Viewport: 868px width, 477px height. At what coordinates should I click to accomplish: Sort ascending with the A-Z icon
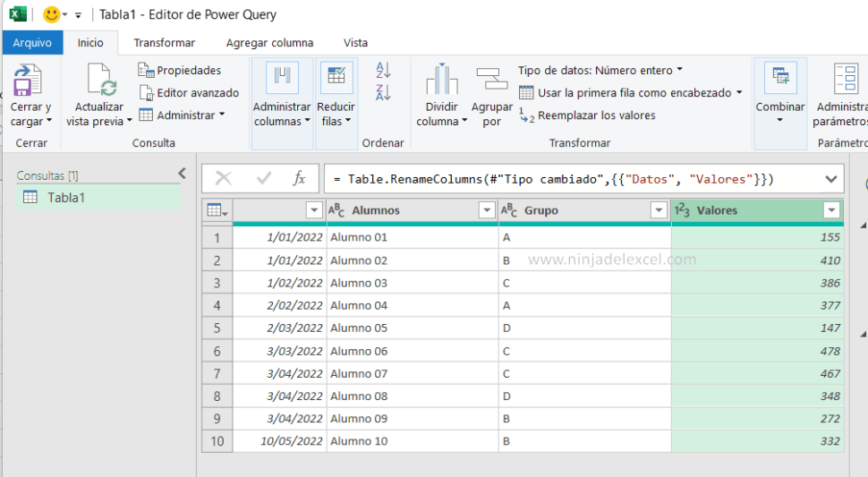[383, 70]
